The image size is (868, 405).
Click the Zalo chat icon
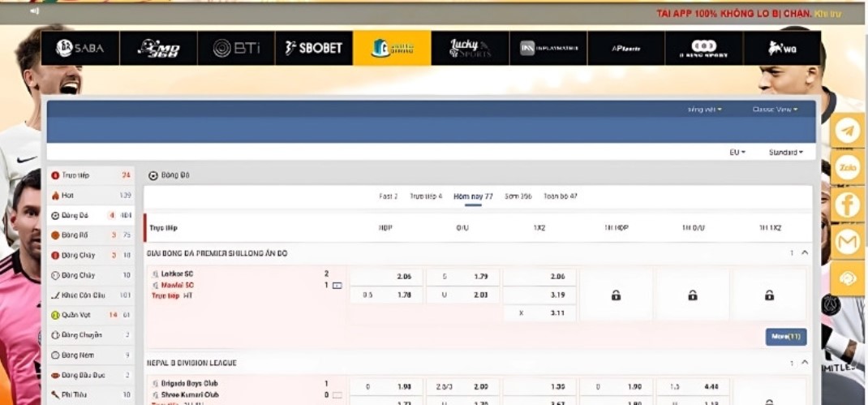[848, 167]
